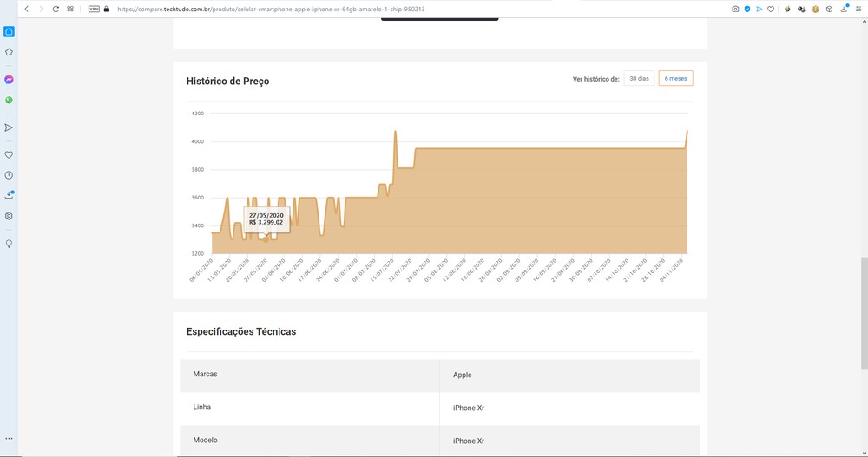The width and height of the screenshot is (868, 457).
Task: Open the Speed Dial start page
Action: [x=70, y=9]
